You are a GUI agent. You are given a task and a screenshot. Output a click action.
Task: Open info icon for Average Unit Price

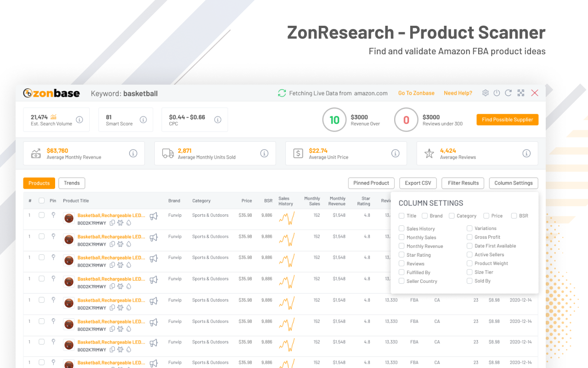[x=396, y=153]
